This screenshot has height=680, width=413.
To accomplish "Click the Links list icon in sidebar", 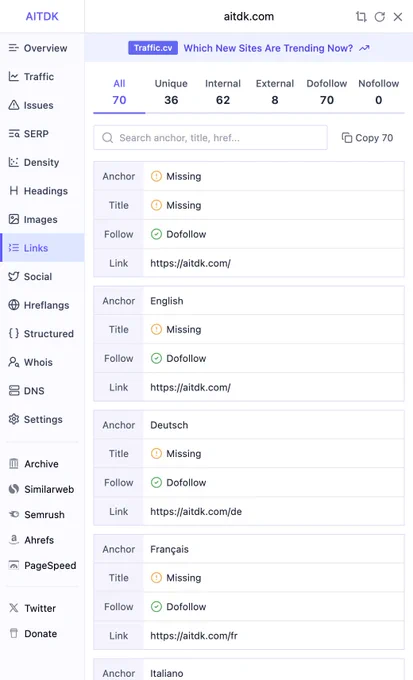I will click(14, 248).
